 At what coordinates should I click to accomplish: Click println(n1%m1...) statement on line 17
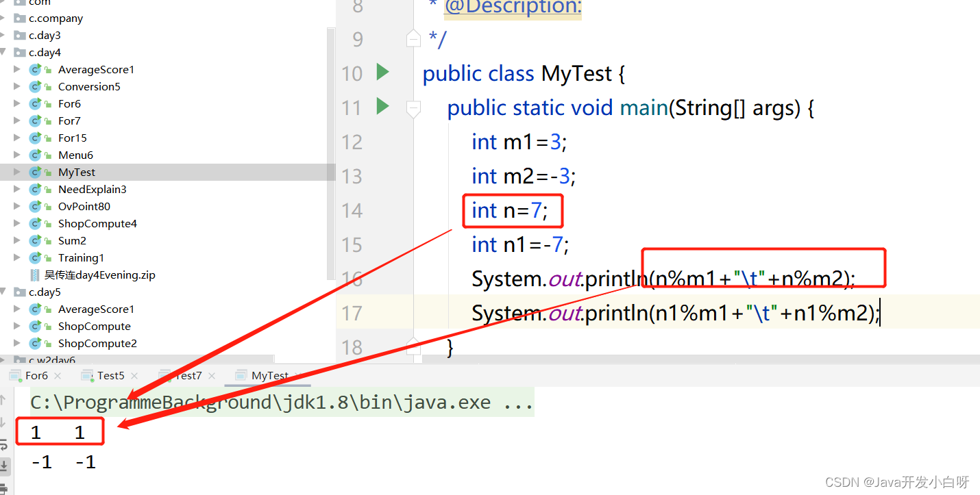[676, 313]
